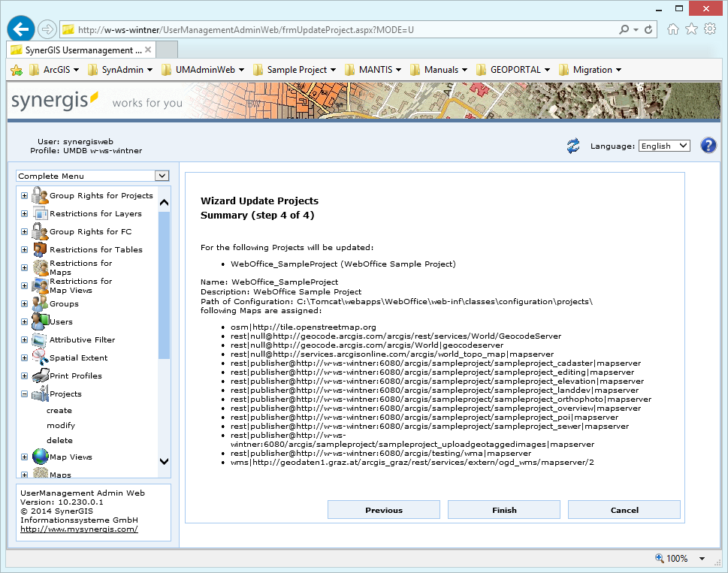Collapse the Projects tree node
This screenshot has width=728, height=573.
click(x=25, y=394)
